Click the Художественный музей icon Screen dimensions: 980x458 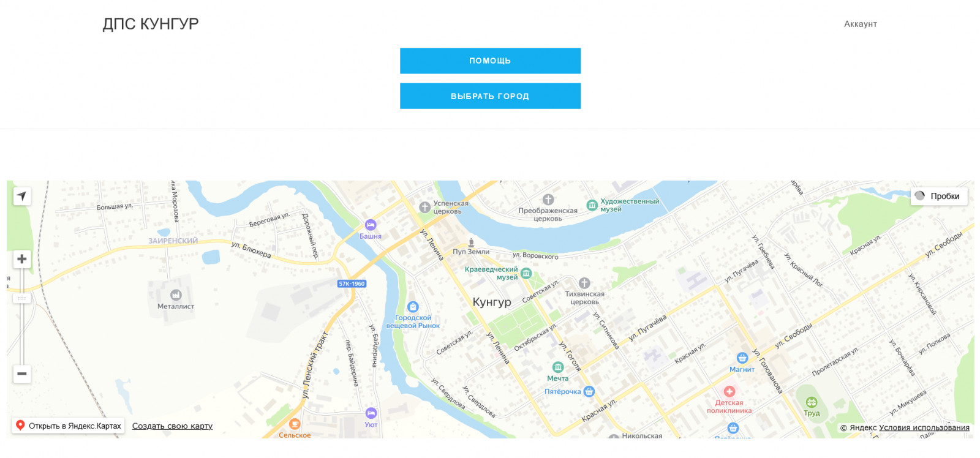[592, 205]
